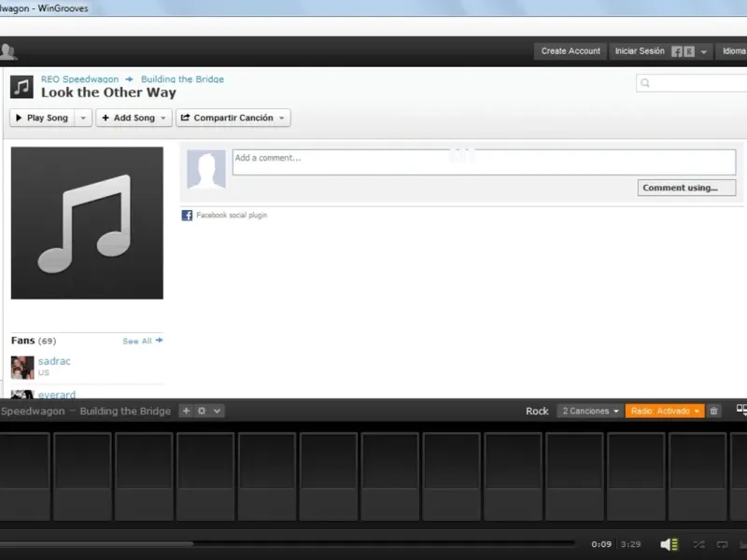Click the small music note icon beside song title
The height and width of the screenshot is (560, 747).
pos(21,87)
